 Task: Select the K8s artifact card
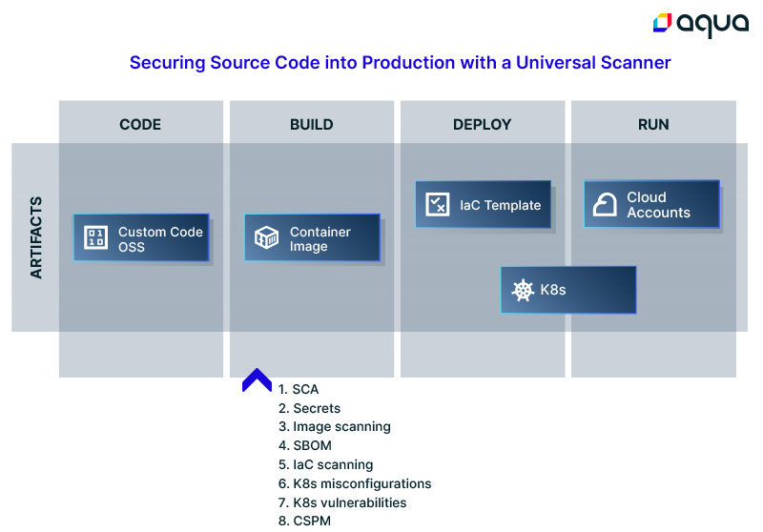click(x=568, y=290)
